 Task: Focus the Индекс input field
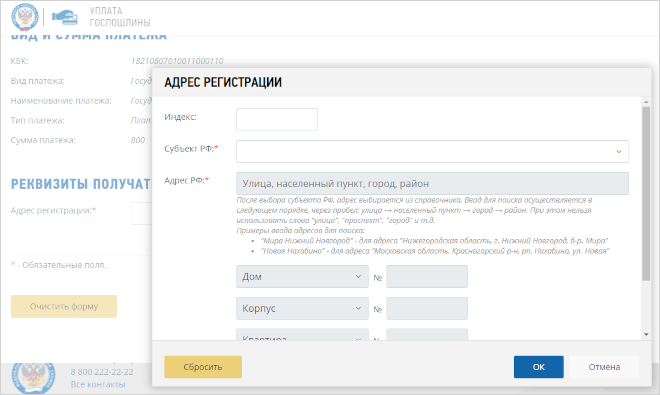[277, 120]
